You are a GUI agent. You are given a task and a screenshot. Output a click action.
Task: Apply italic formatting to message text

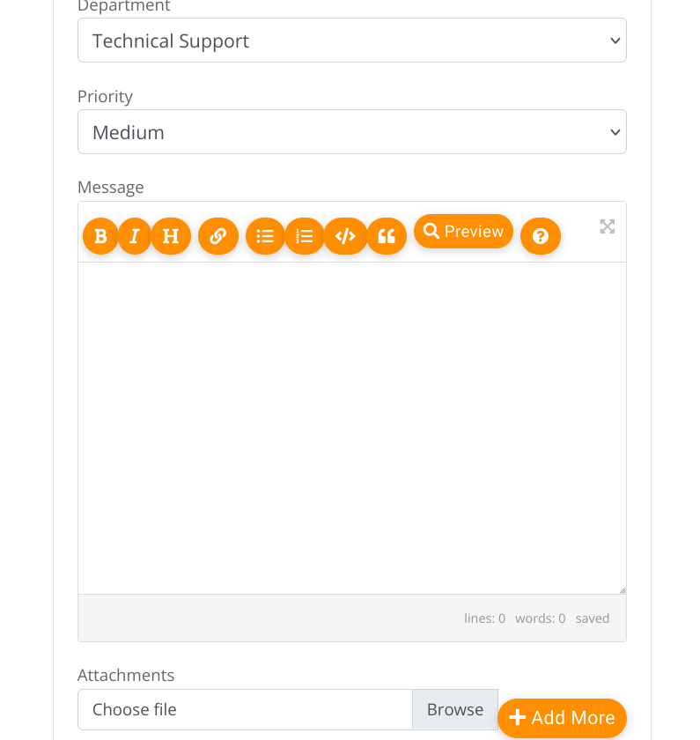(x=135, y=236)
